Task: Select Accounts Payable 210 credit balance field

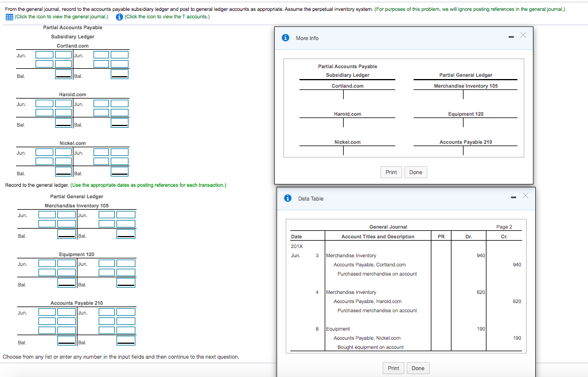Action: coord(126,341)
